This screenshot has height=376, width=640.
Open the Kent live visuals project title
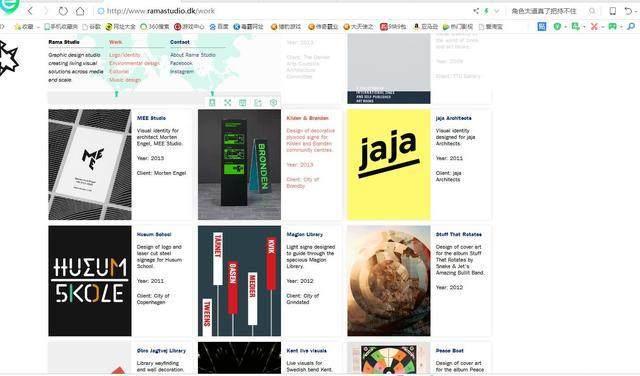(x=307, y=351)
